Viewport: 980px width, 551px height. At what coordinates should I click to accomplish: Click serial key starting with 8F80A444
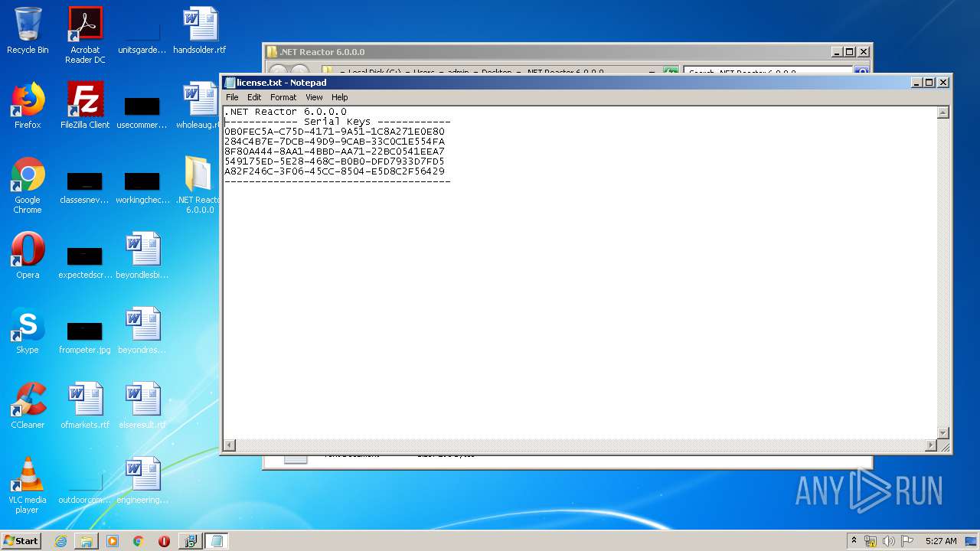pyautogui.click(x=335, y=152)
